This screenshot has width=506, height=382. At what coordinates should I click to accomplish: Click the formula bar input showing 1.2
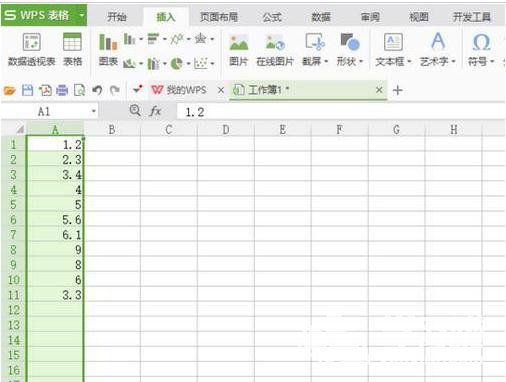(340, 112)
